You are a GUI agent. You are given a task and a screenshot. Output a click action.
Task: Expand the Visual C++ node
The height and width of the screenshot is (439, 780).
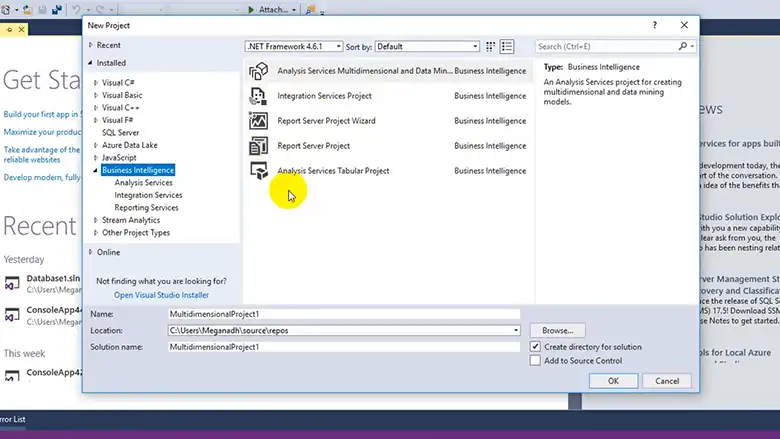96,107
